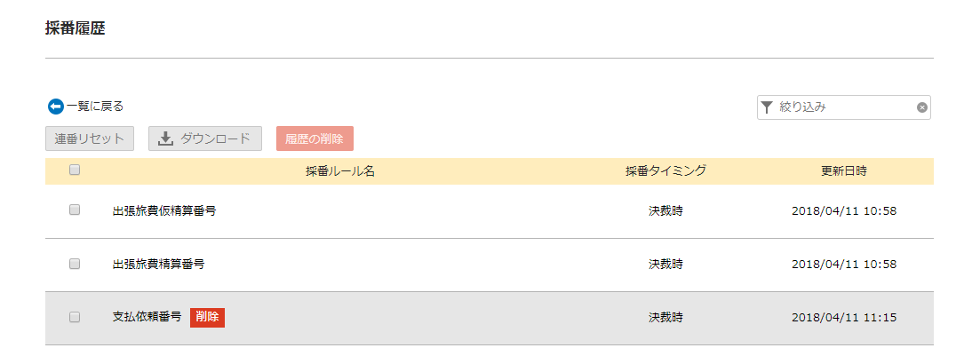
Task: Select the 支払依頼番号 rule name
Action: point(147,317)
